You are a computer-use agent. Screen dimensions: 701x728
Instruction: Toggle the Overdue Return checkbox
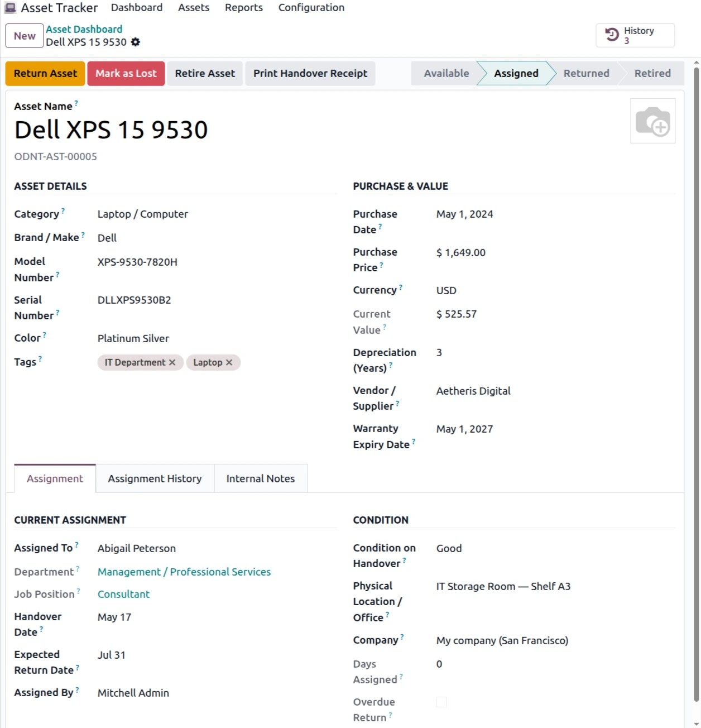pyautogui.click(x=441, y=702)
